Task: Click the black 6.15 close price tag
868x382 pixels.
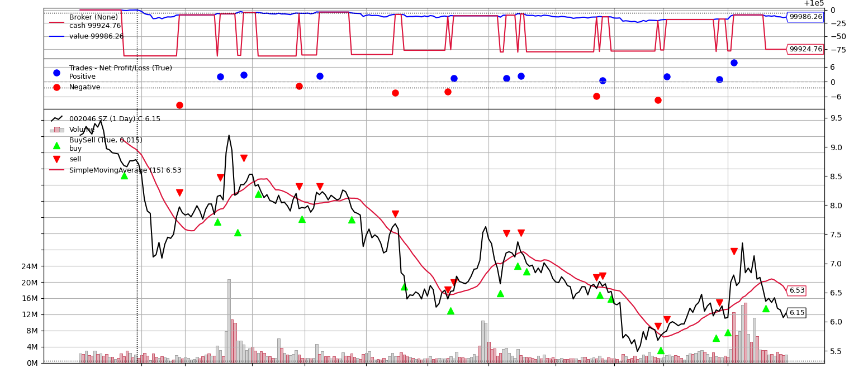Action: click(x=797, y=313)
